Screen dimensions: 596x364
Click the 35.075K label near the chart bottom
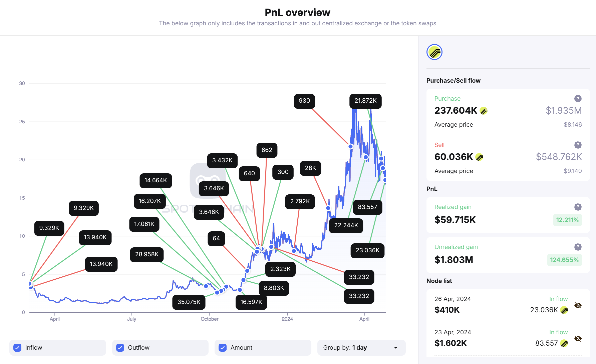pyautogui.click(x=189, y=302)
